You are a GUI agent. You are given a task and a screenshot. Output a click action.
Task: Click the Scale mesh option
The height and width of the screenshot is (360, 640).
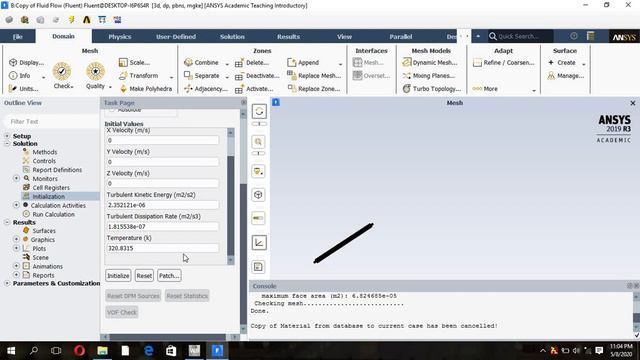[x=134, y=62]
